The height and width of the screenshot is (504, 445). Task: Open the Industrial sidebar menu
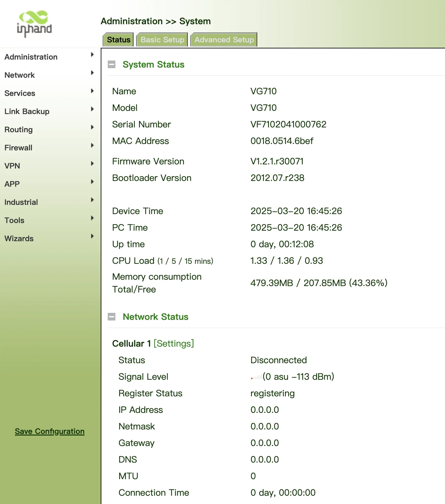click(21, 202)
